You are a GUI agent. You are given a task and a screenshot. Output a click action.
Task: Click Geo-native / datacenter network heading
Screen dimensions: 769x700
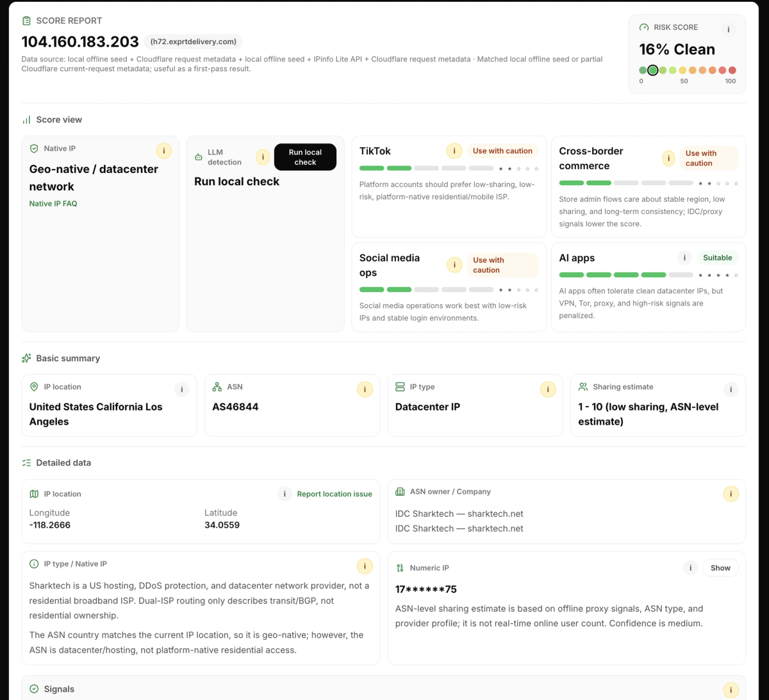(x=94, y=178)
